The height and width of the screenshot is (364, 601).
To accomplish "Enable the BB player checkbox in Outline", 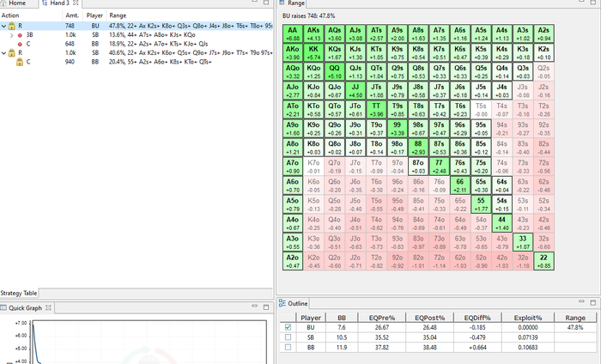I will pos(288,347).
